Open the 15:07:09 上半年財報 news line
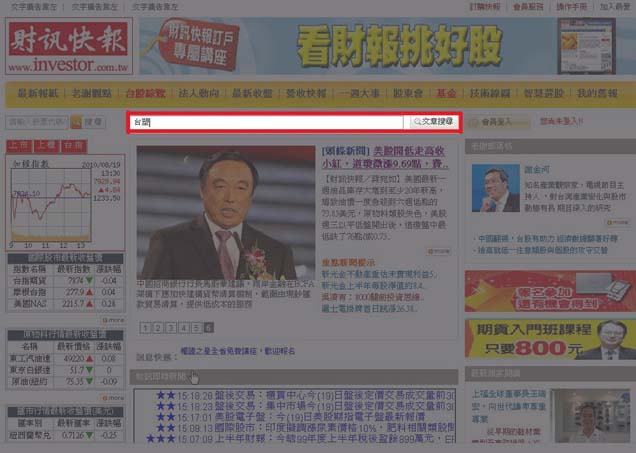 point(301,438)
